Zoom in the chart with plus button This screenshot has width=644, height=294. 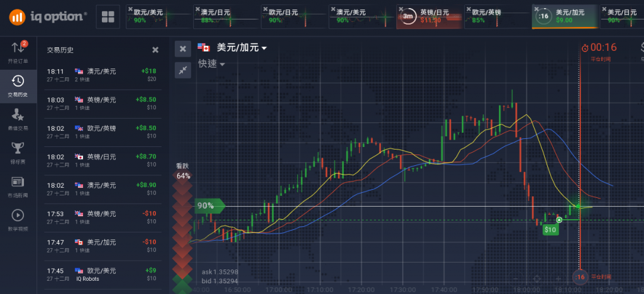point(557,278)
